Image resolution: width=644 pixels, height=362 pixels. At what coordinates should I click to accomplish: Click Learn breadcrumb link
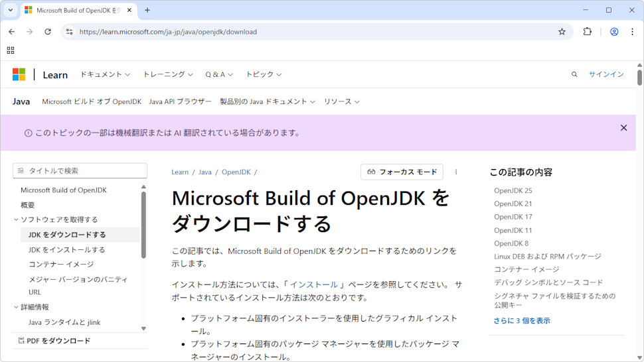coord(180,172)
